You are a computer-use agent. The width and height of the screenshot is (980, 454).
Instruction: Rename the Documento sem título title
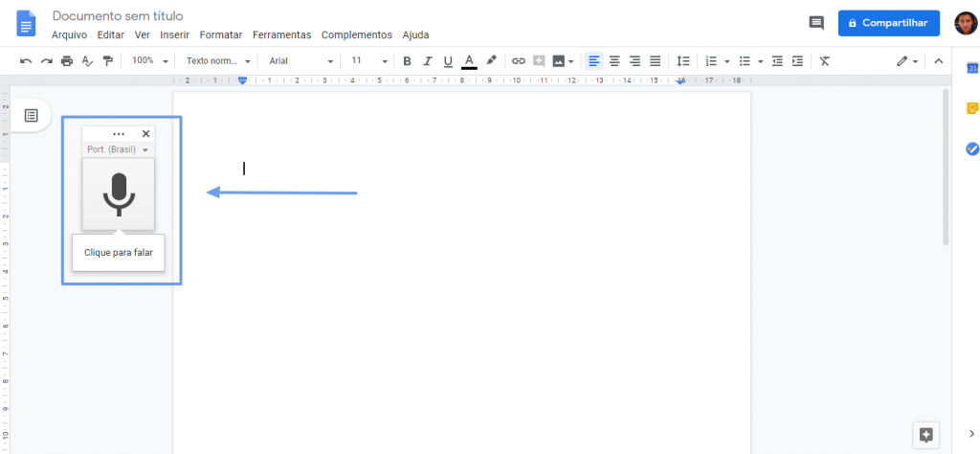coord(118,15)
